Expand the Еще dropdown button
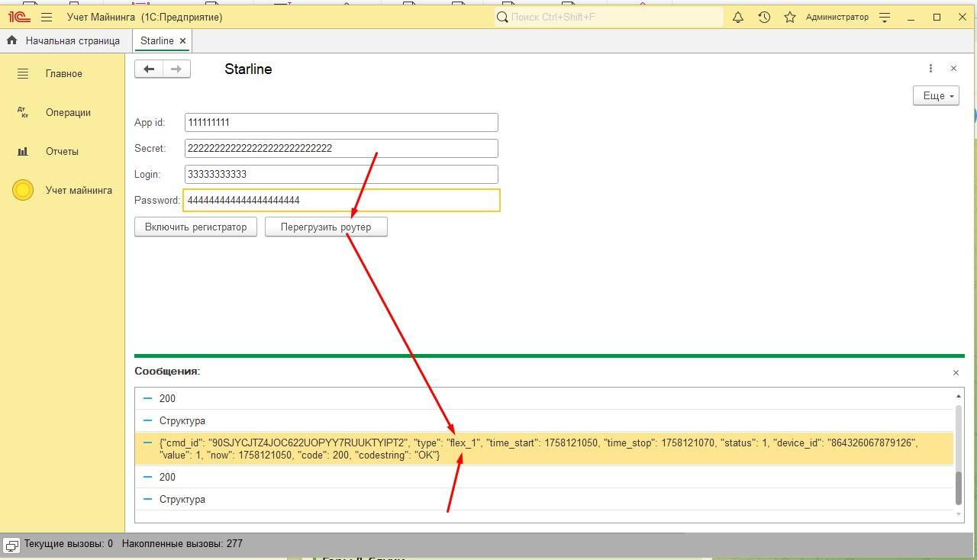 pos(936,95)
